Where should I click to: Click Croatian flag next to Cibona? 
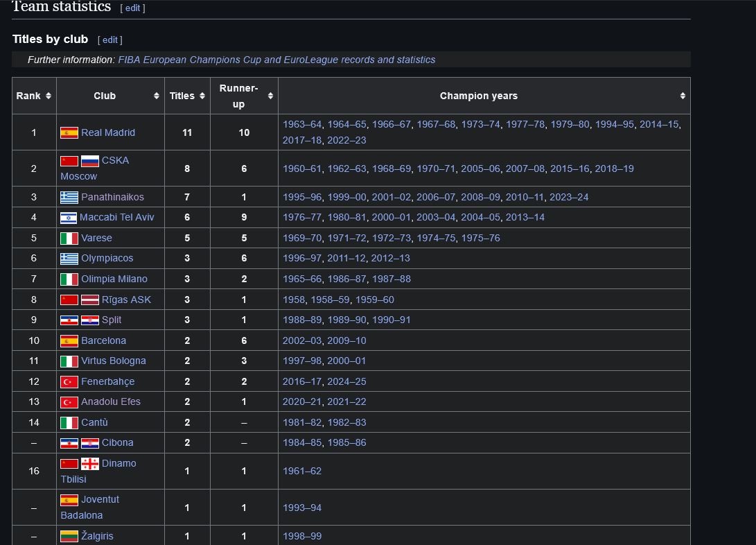coord(89,443)
